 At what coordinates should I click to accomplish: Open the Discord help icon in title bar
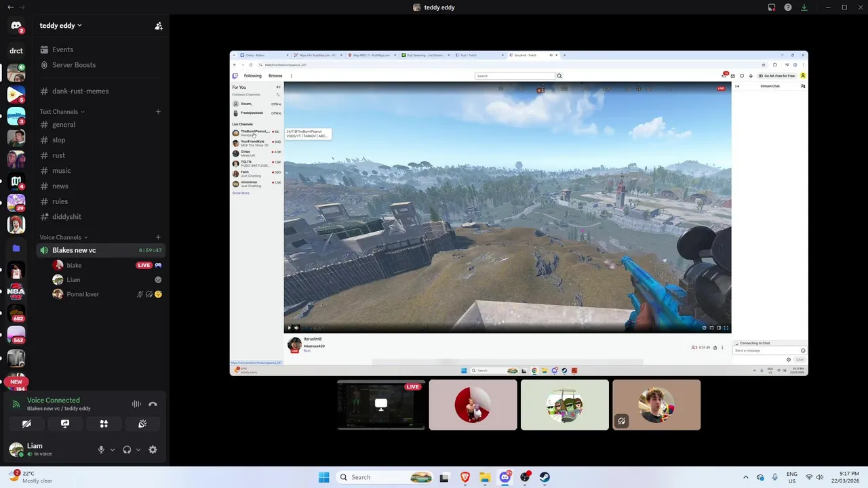pyautogui.click(x=788, y=7)
